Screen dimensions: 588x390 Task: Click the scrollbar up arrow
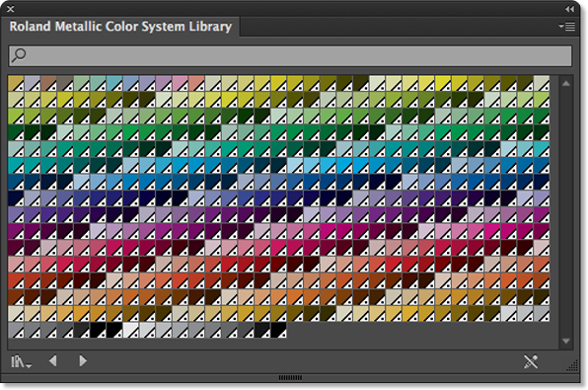point(566,83)
